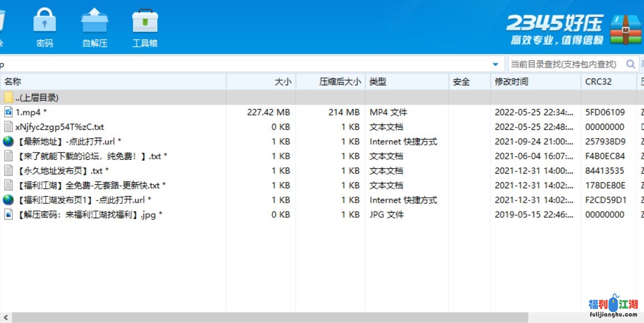Sort files by 名称 column header
Viewport: 644px width, 323px height.
click(x=13, y=82)
